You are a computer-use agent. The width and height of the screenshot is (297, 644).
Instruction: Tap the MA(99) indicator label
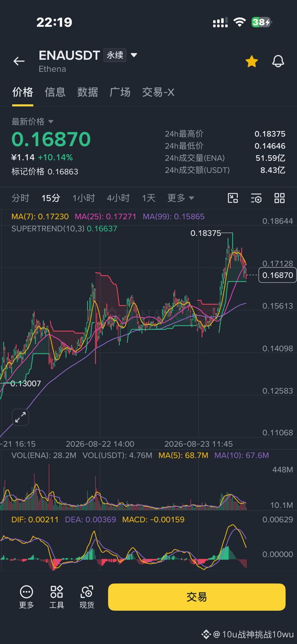(x=174, y=217)
